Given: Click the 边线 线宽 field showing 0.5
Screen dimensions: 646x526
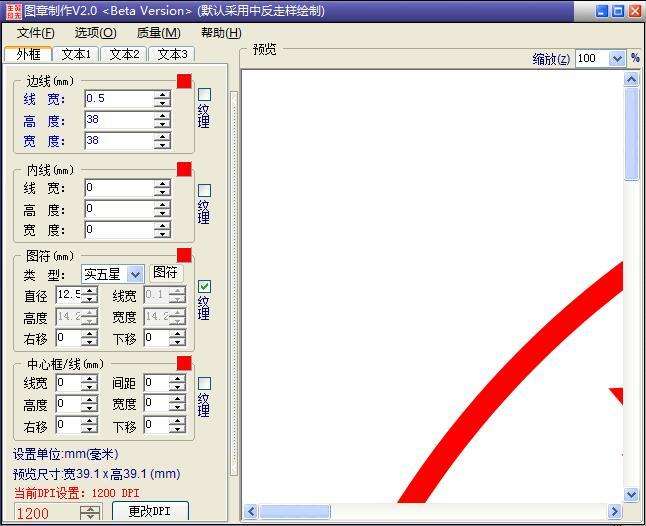Looking at the screenshot, I should pos(119,99).
